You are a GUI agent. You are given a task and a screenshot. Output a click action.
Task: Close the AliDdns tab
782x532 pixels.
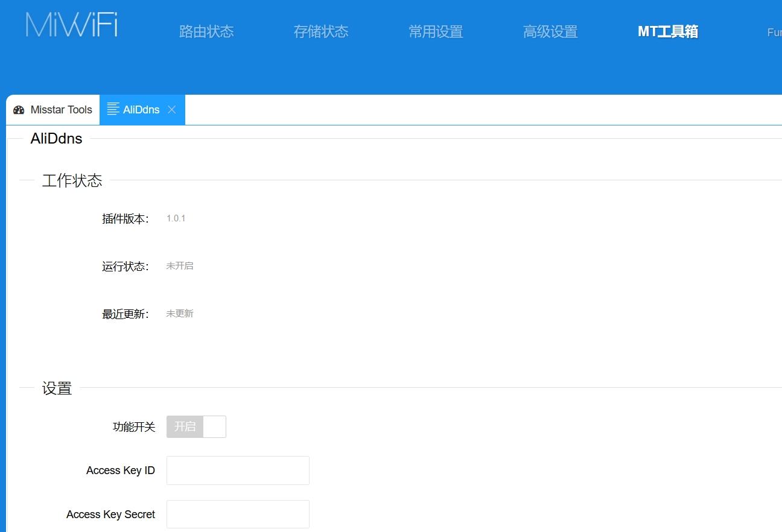click(x=172, y=110)
